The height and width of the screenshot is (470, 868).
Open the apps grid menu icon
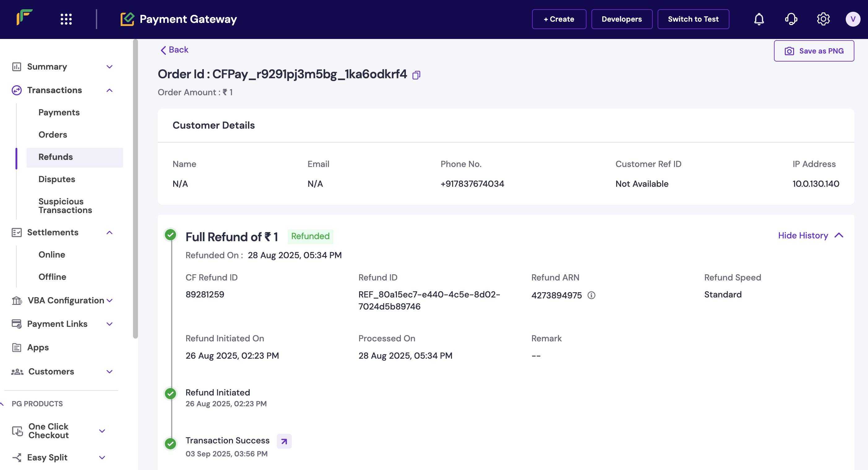coord(66,19)
